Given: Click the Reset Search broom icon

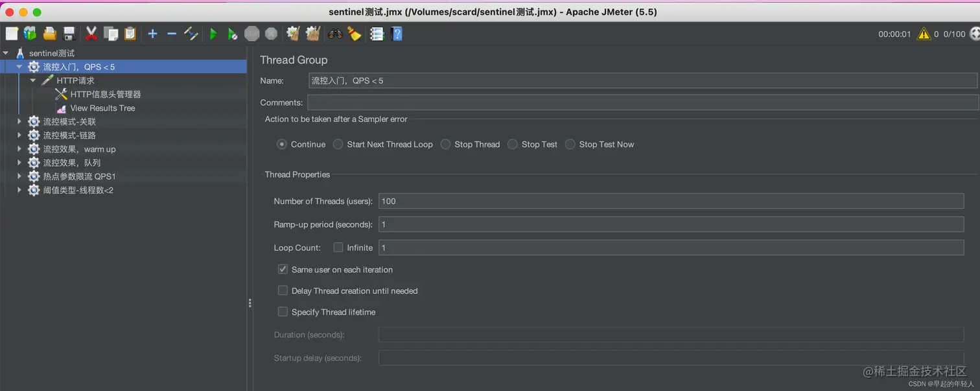Looking at the screenshot, I should (354, 34).
